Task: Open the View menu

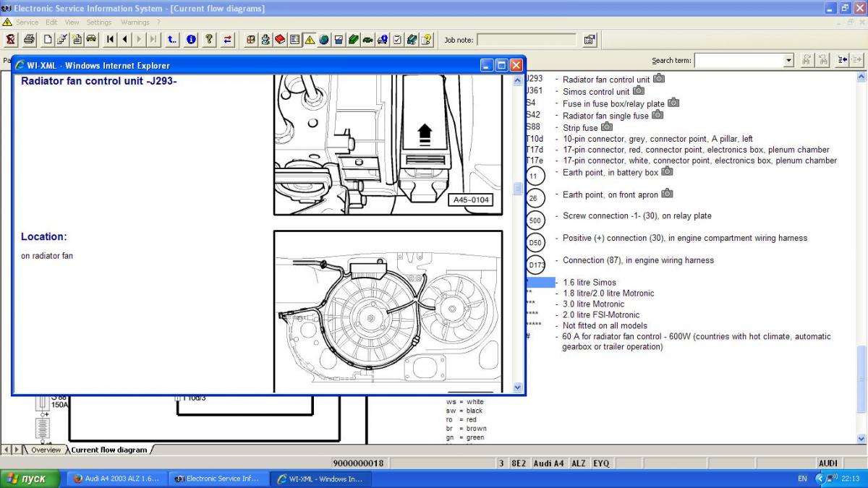Action: pyautogui.click(x=72, y=22)
